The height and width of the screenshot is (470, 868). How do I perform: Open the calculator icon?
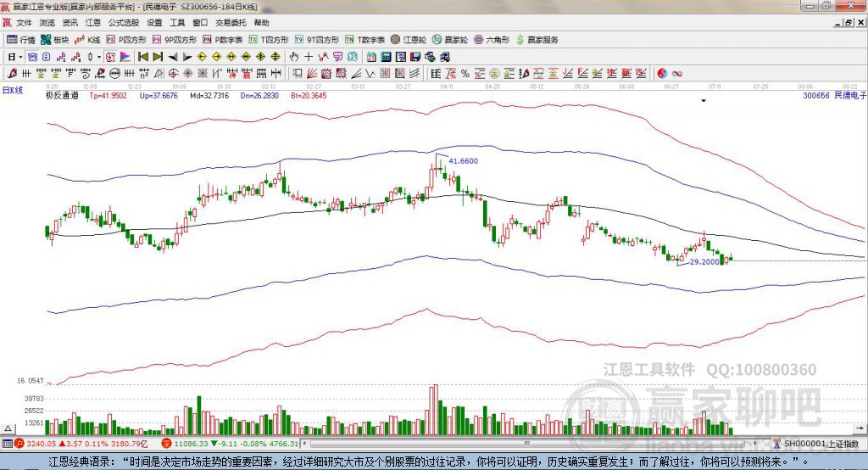386,57
